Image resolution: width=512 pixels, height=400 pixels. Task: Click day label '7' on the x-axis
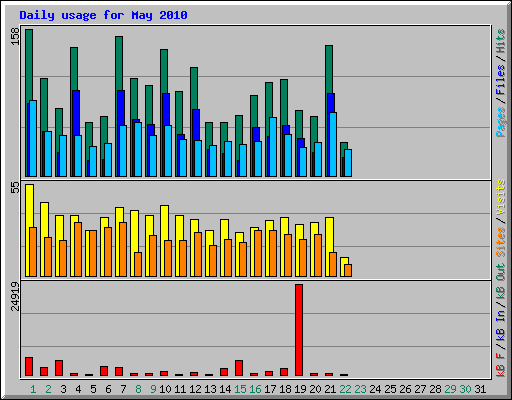(123, 389)
